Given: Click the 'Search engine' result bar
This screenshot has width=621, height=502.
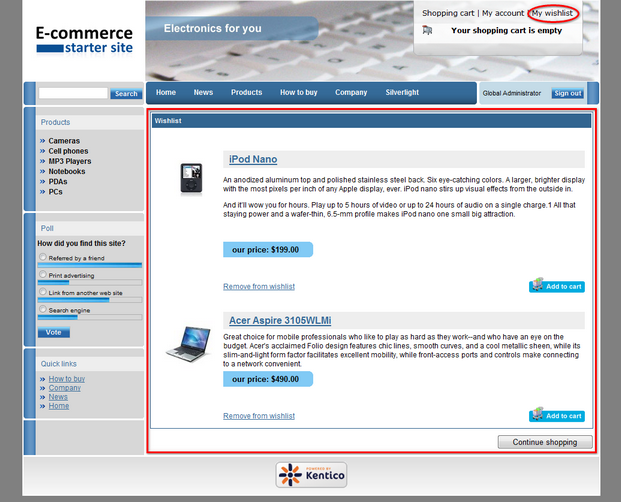Looking at the screenshot, I should [90, 317].
